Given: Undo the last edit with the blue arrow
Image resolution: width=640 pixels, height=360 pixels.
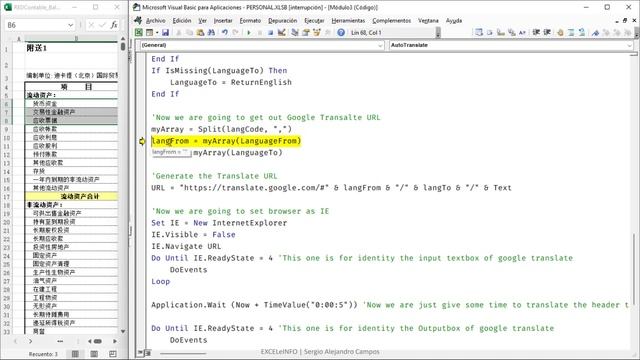Looking at the screenshot, I should (225, 32).
